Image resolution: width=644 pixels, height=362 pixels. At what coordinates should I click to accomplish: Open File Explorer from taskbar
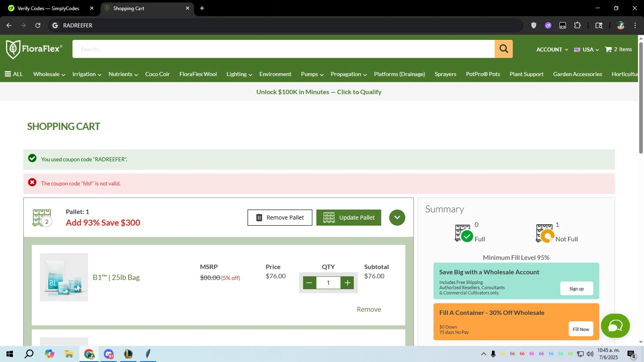pos(69,354)
